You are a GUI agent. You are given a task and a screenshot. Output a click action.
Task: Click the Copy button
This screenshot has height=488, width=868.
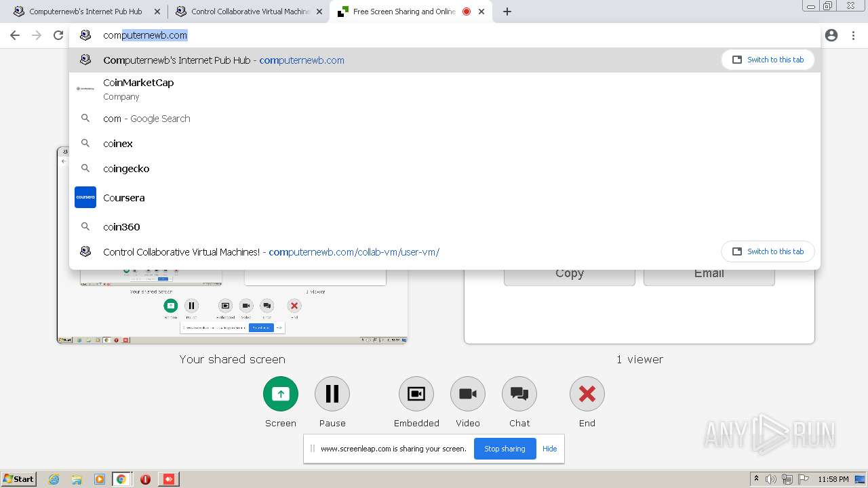click(569, 275)
